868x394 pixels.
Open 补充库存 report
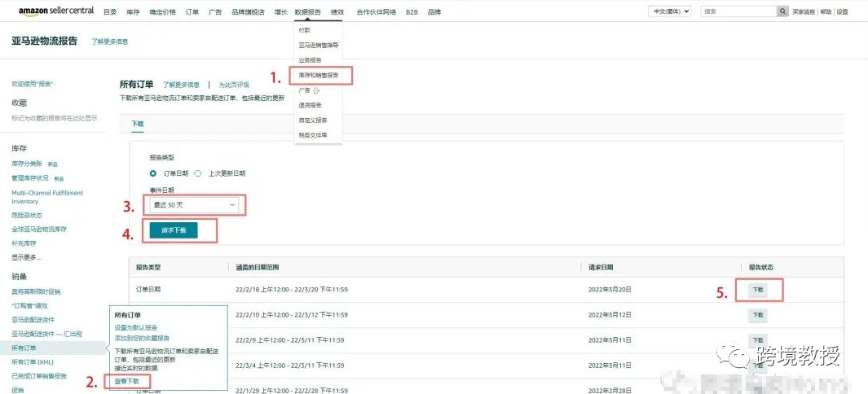[x=24, y=243]
